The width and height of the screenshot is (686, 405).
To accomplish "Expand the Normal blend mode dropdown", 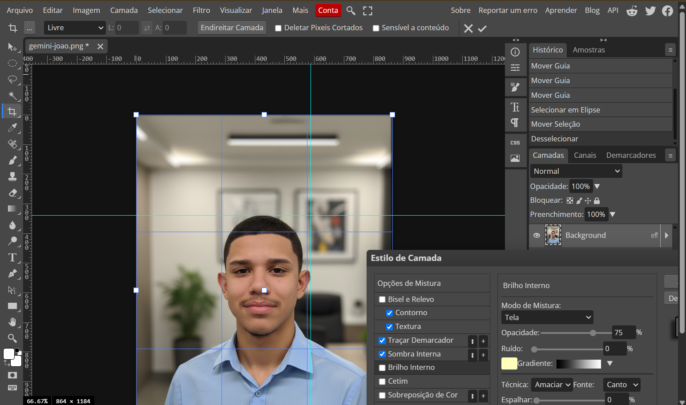I will point(575,171).
